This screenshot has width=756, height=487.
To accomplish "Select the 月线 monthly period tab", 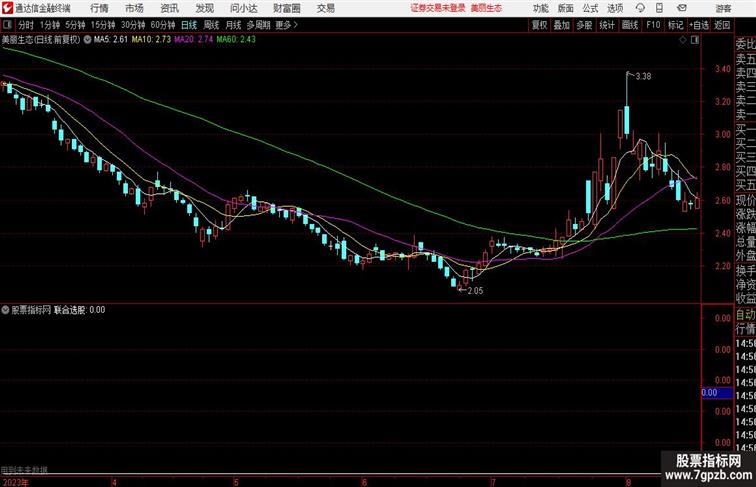I will (233, 25).
